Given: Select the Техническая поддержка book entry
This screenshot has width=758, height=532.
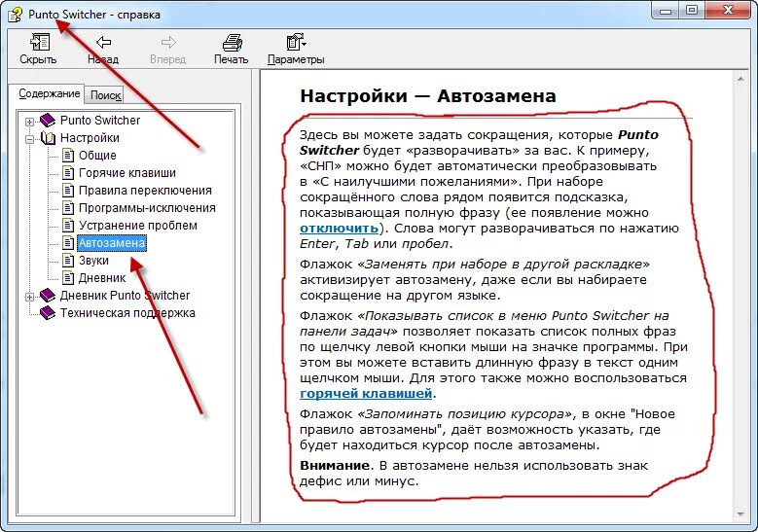Looking at the screenshot, I should (x=127, y=312).
